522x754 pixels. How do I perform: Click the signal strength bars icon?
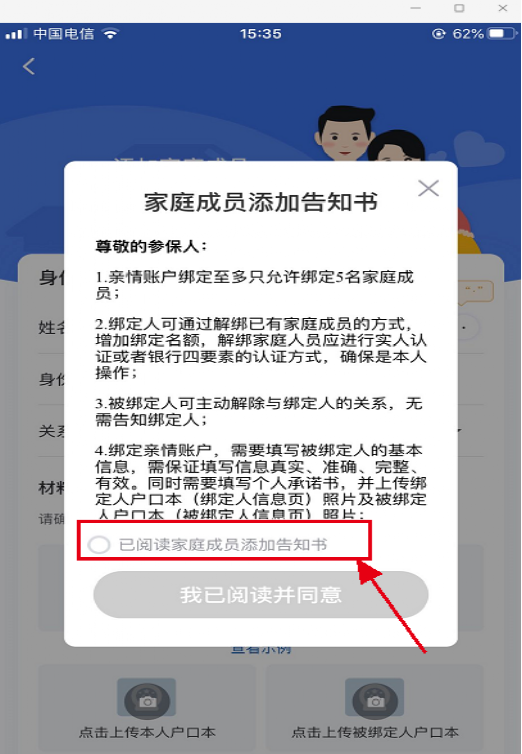pyautogui.click(x=16, y=34)
